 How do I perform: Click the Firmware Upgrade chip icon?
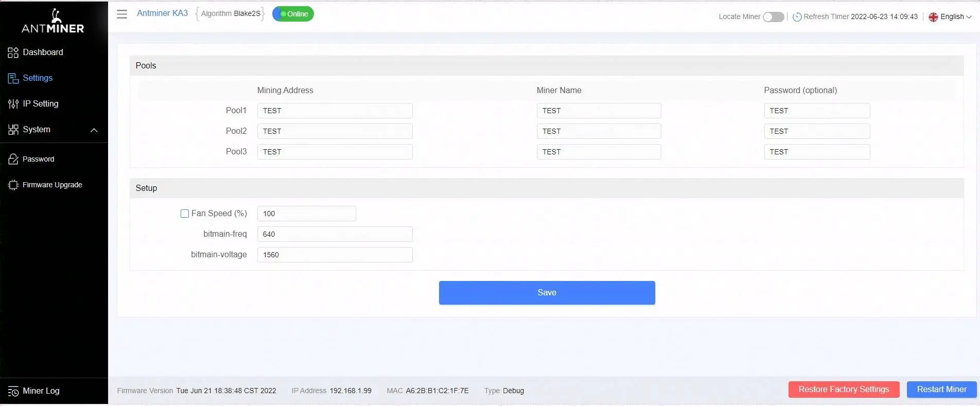pos(13,185)
